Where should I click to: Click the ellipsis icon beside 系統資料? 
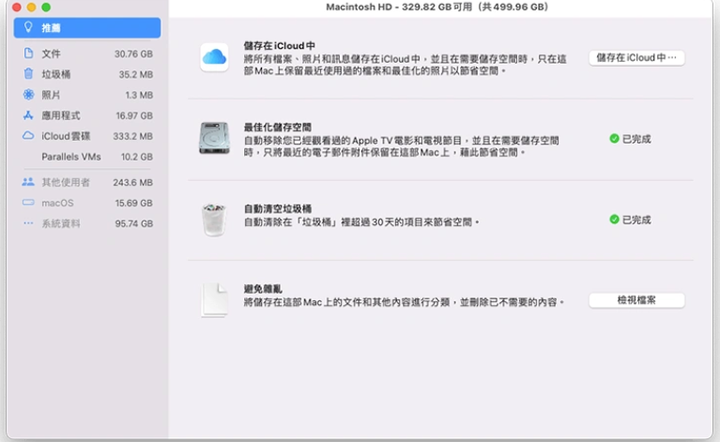pos(28,223)
